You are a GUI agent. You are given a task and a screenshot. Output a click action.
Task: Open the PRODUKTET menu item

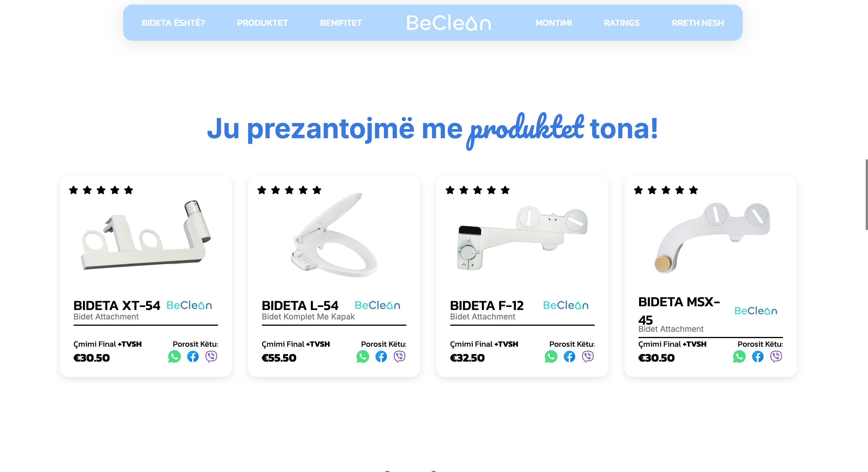pyautogui.click(x=262, y=23)
